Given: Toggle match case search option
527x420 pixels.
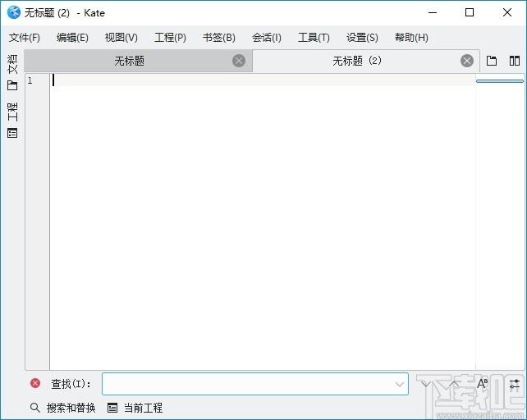Looking at the screenshot, I should tap(483, 383).
